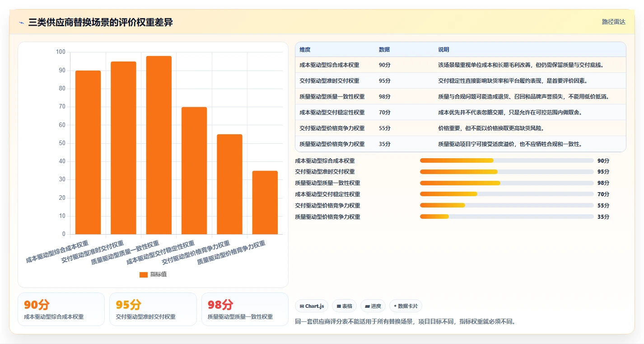Click the 98分 progress bar for 质量驱动型质量一致性权重
This screenshot has height=344, width=644.
(507, 183)
